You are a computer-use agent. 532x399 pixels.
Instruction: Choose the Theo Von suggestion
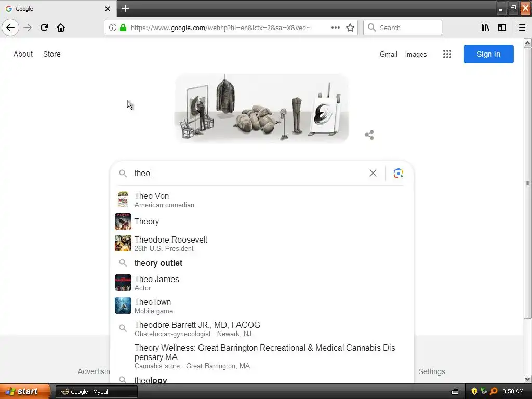262,200
